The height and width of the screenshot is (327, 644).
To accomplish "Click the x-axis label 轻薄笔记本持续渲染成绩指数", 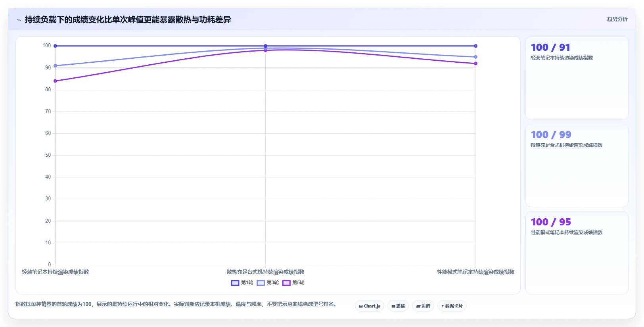I will pyautogui.click(x=55, y=272).
